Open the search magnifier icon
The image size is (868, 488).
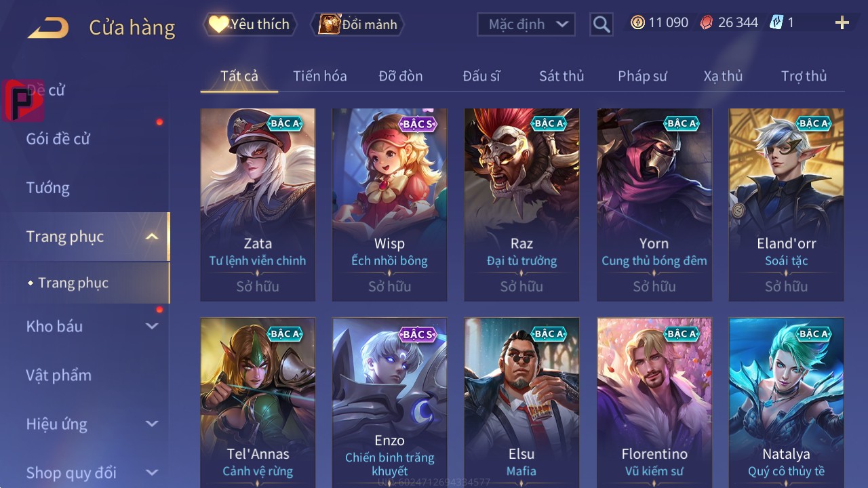click(x=601, y=25)
